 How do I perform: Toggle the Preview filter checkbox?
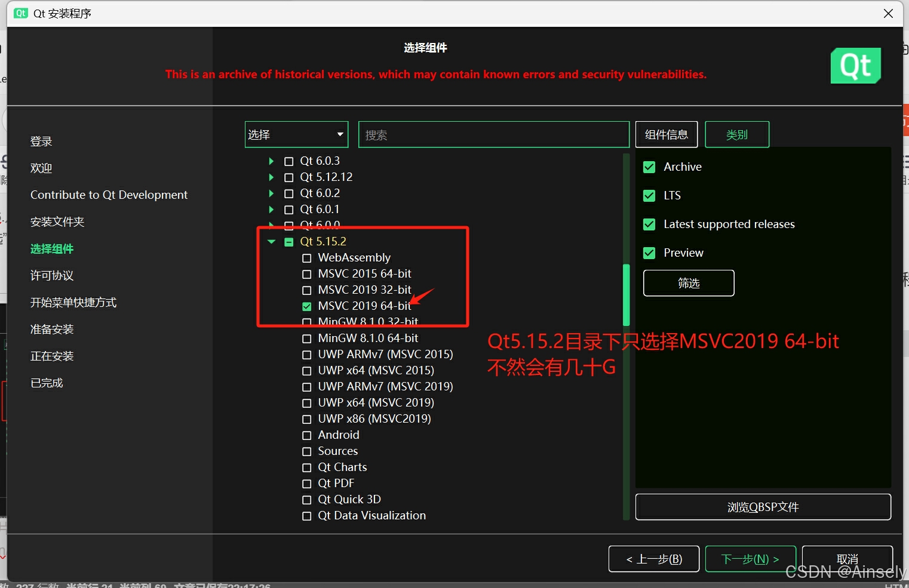(x=649, y=253)
